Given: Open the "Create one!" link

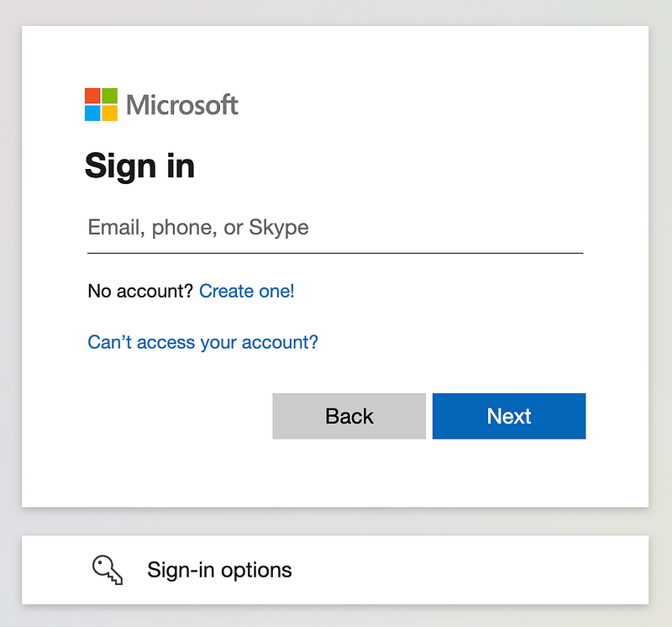Looking at the screenshot, I should pyautogui.click(x=247, y=292).
